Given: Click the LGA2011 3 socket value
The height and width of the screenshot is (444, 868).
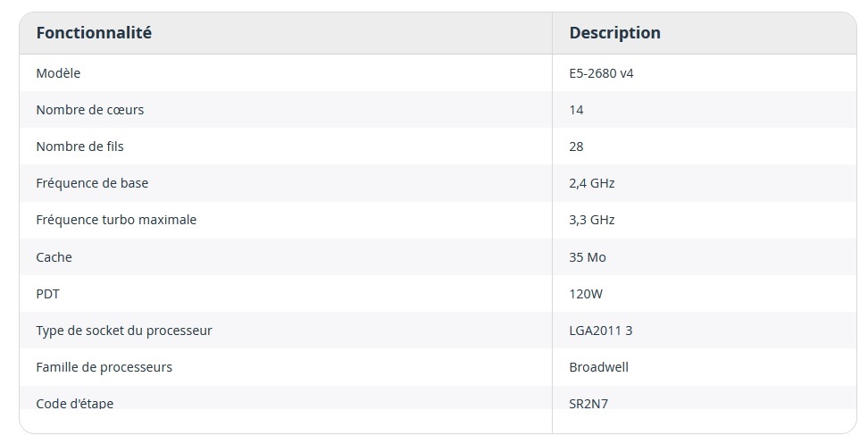Looking at the screenshot, I should (x=600, y=331).
